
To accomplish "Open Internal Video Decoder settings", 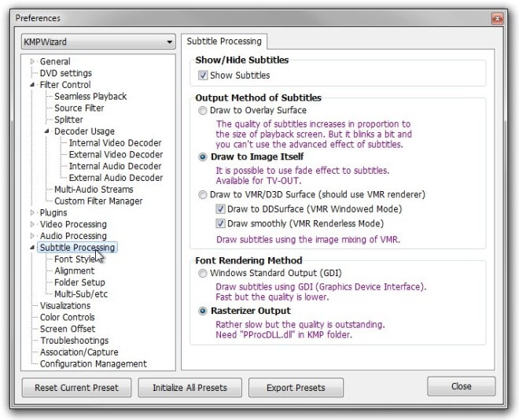I will 115,143.
